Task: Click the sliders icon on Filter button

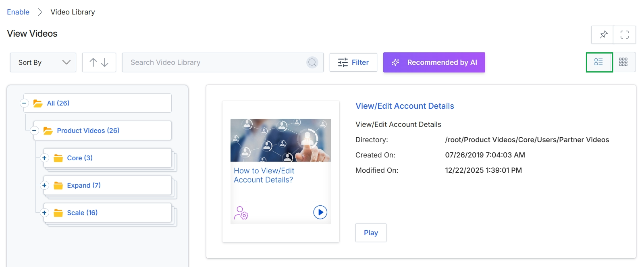Action: tap(343, 62)
